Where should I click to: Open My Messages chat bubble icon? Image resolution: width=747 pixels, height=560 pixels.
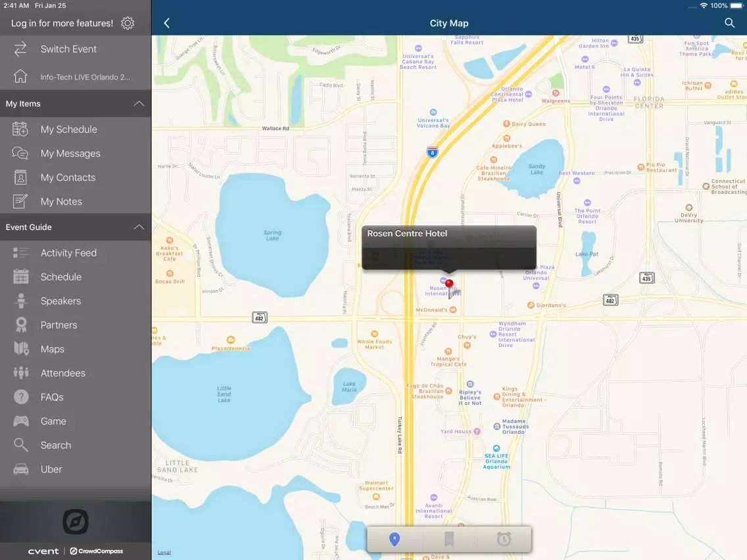pyautogui.click(x=20, y=153)
